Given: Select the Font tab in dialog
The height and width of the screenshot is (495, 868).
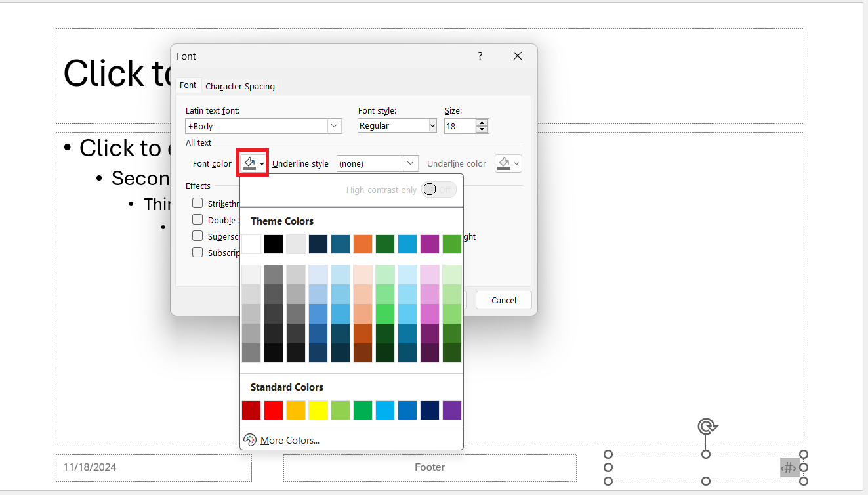Looking at the screenshot, I should (x=188, y=85).
